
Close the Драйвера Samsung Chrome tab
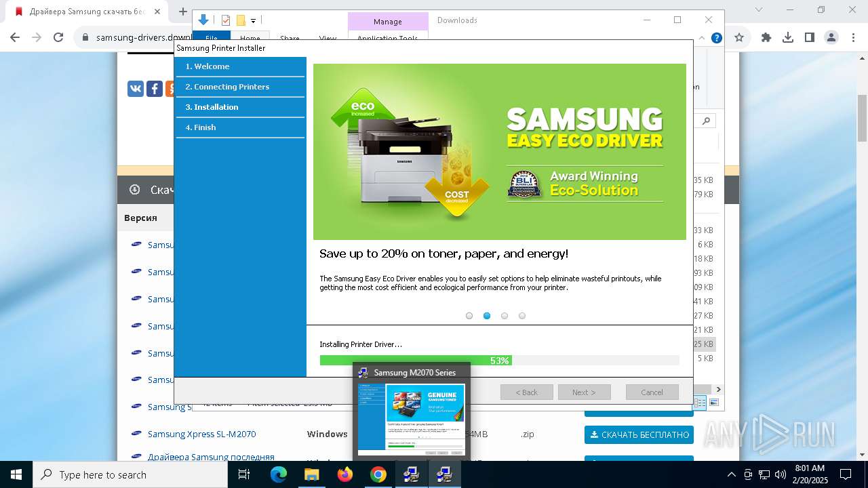click(x=157, y=12)
